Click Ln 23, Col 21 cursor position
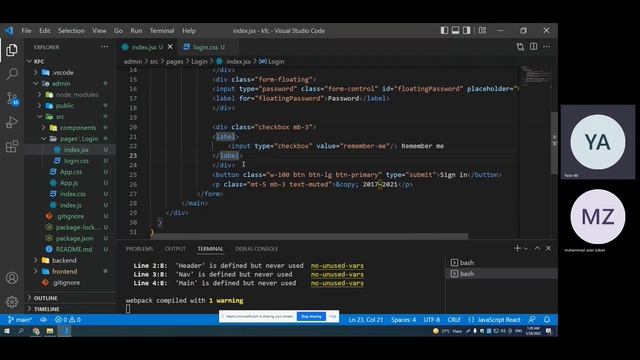The image size is (640, 360). 366,320
